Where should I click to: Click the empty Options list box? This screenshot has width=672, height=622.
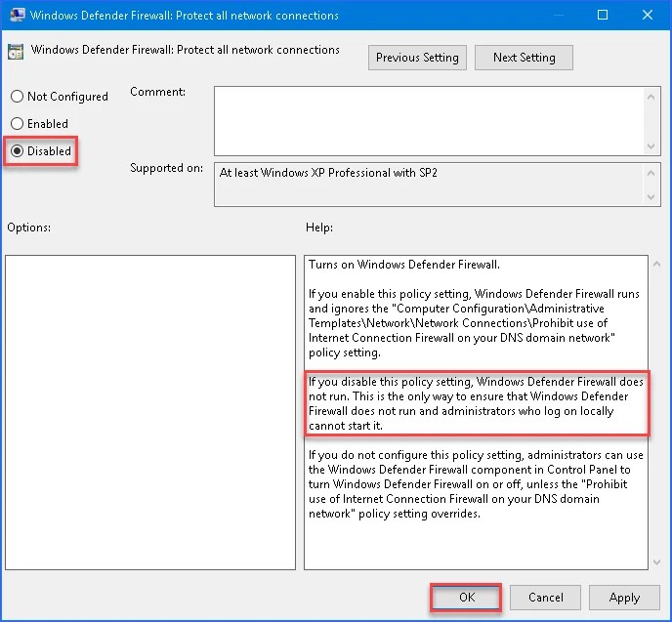[150, 412]
